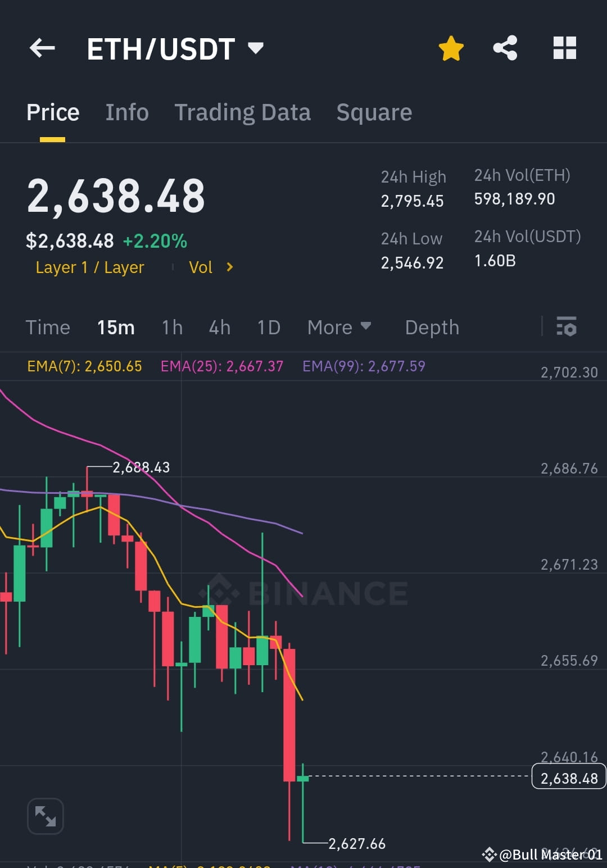Open the grid layout icon top right
This screenshot has width=607, height=868.
(x=564, y=48)
